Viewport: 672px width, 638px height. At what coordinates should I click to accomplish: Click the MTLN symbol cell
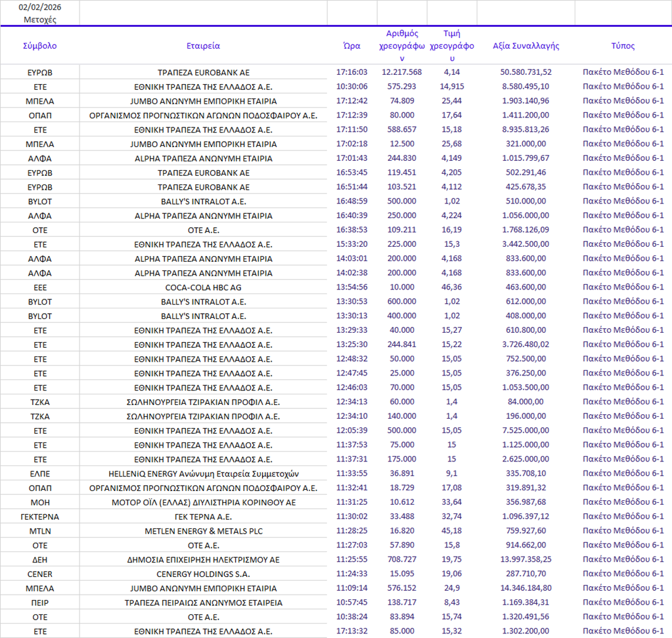point(40,532)
